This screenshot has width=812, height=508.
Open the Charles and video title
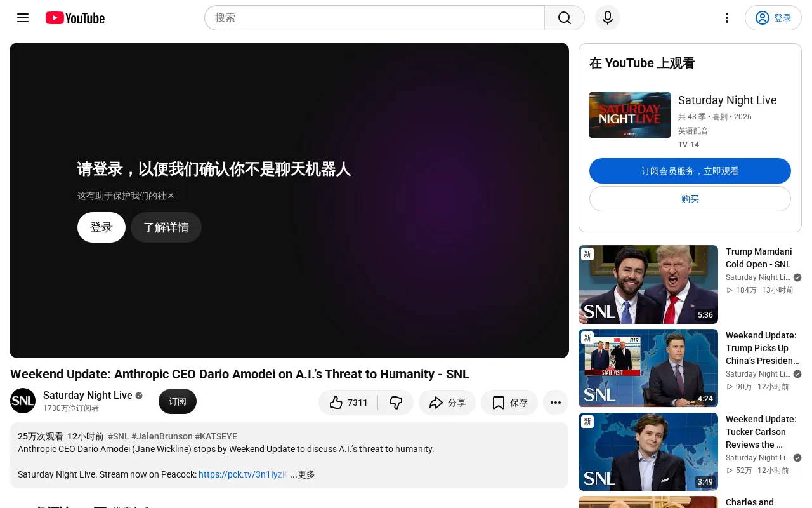click(x=750, y=502)
